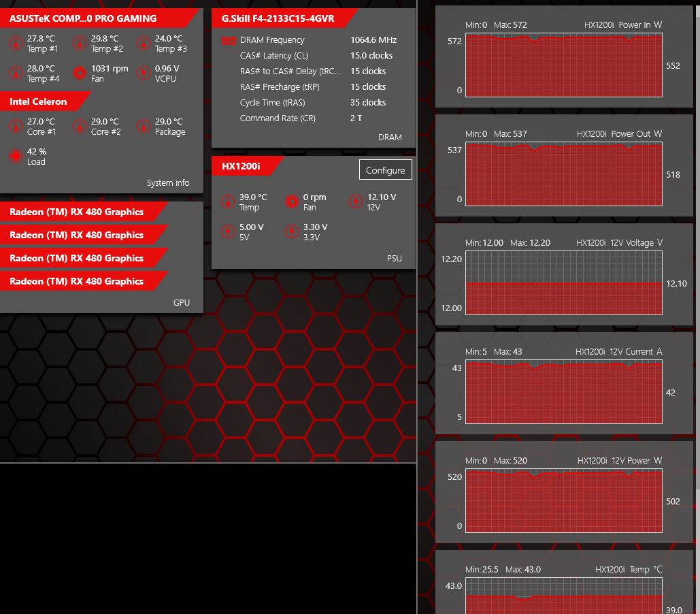Click the HX1200i 12V Voltage graph

(564, 283)
